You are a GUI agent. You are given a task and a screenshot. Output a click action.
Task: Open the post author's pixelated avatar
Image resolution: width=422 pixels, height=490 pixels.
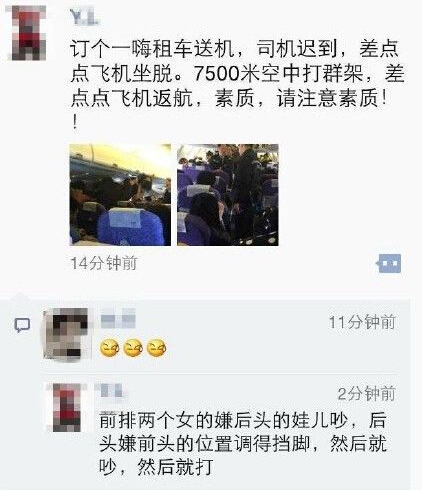tap(28, 33)
